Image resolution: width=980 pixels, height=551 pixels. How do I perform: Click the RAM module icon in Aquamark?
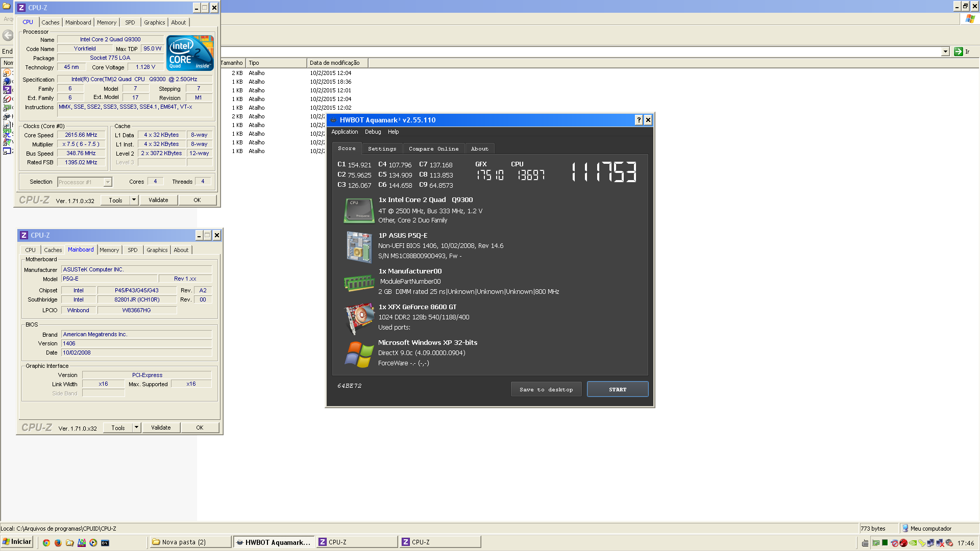tap(359, 283)
